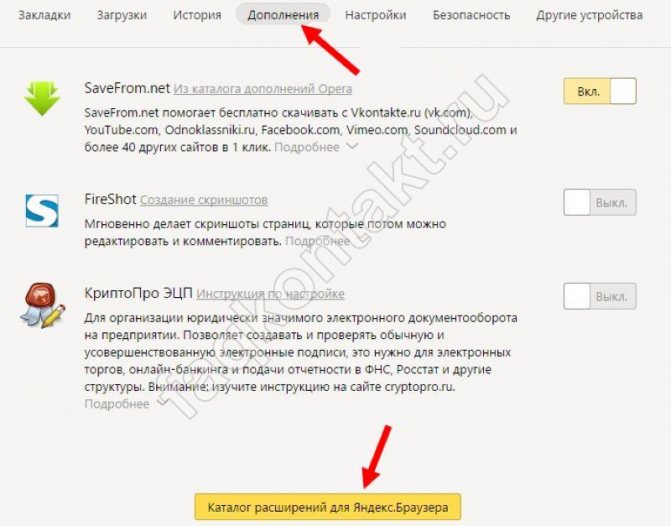Switch to the Закладки tab
This screenshot has height=526, width=671.
click(x=45, y=15)
